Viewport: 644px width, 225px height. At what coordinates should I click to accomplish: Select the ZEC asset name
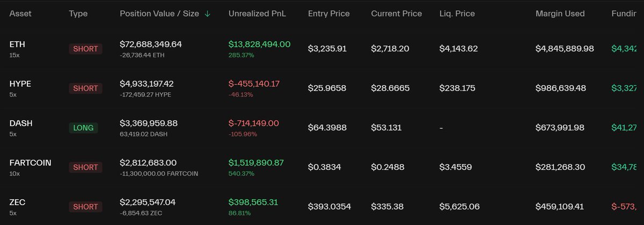click(17, 202)
